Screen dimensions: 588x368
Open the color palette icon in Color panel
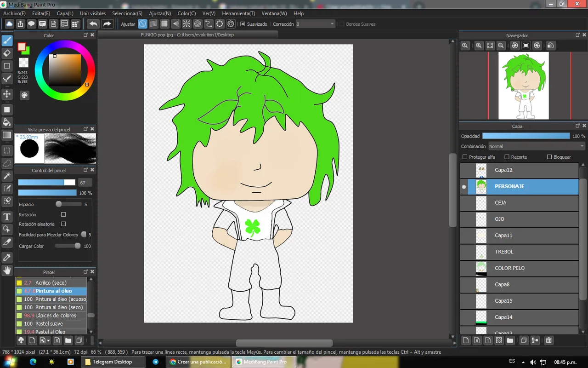[24, 95]
